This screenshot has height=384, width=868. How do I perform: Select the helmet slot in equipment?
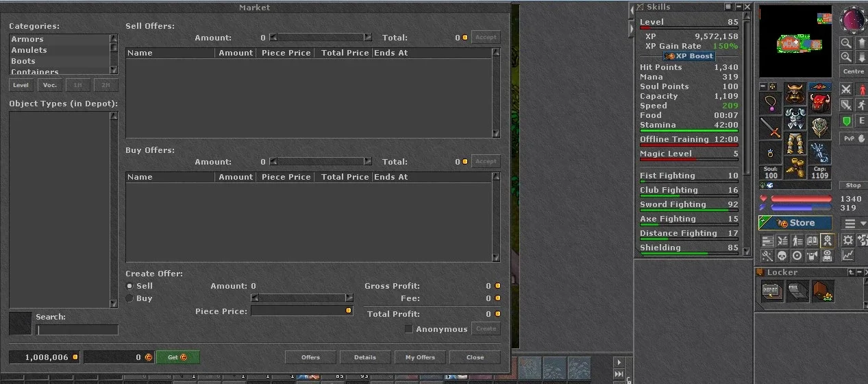click(x=795, y=93)
